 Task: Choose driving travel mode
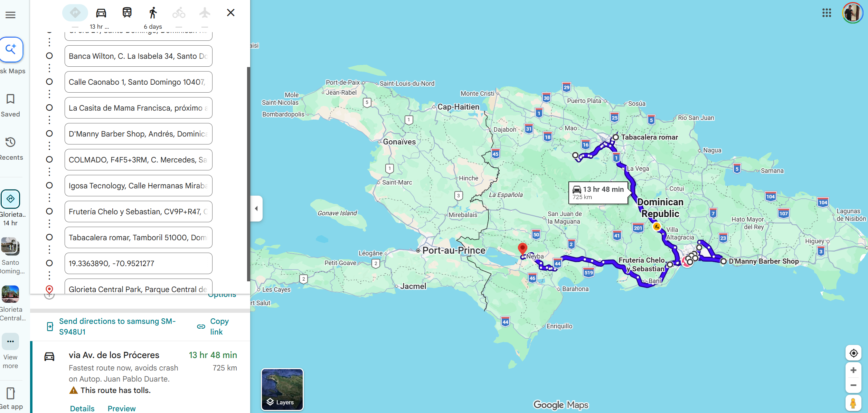101,13
